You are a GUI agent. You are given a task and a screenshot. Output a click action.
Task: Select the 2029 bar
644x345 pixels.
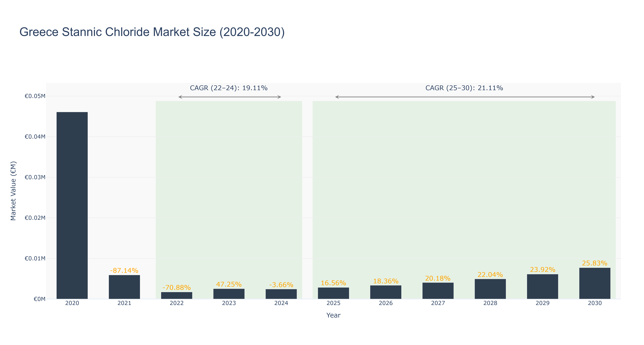542,286
